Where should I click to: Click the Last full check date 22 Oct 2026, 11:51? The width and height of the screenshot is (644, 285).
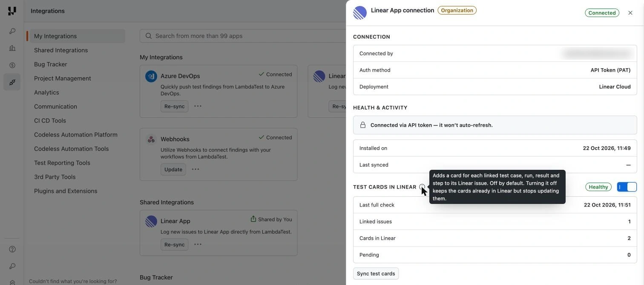[607, 205]
